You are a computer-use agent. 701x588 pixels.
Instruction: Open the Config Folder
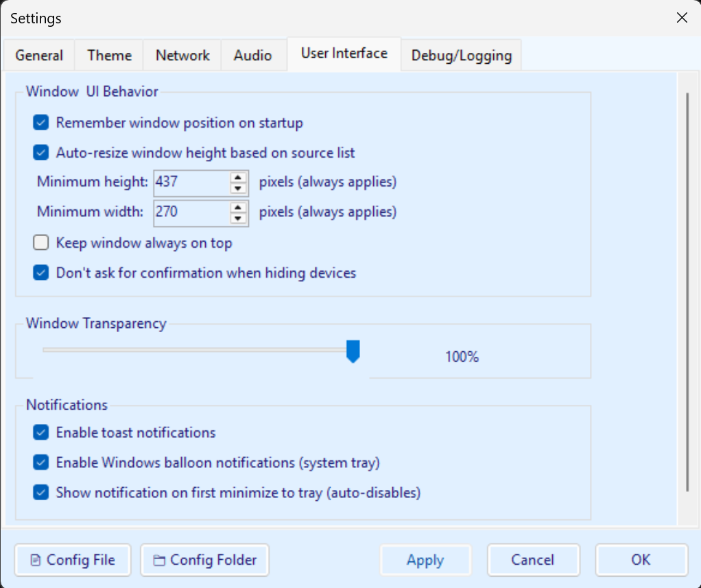pos(204,560)
